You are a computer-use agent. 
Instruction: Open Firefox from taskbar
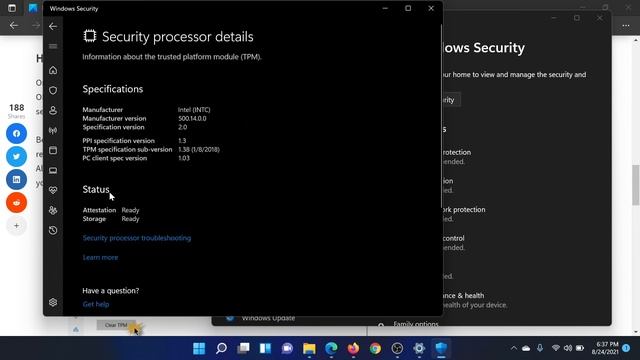point(353,348)
